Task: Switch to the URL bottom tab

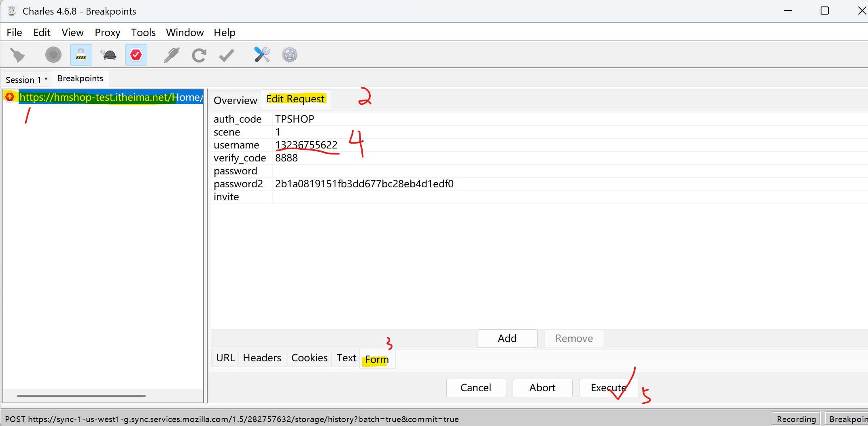Action: [x=225, y=358]
